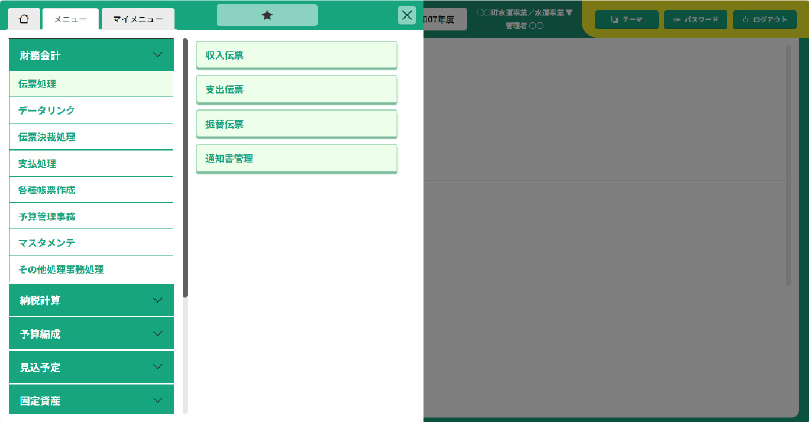This screenshot has height=423, width=810.
Task: Close the menu panel with X
Action: (407, 15)
